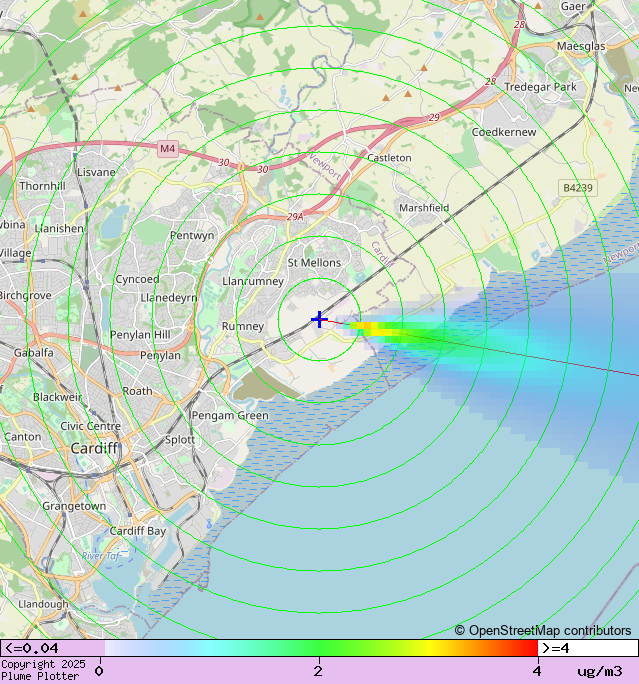Click the 2 tick label on legend

tap(318, 671)
